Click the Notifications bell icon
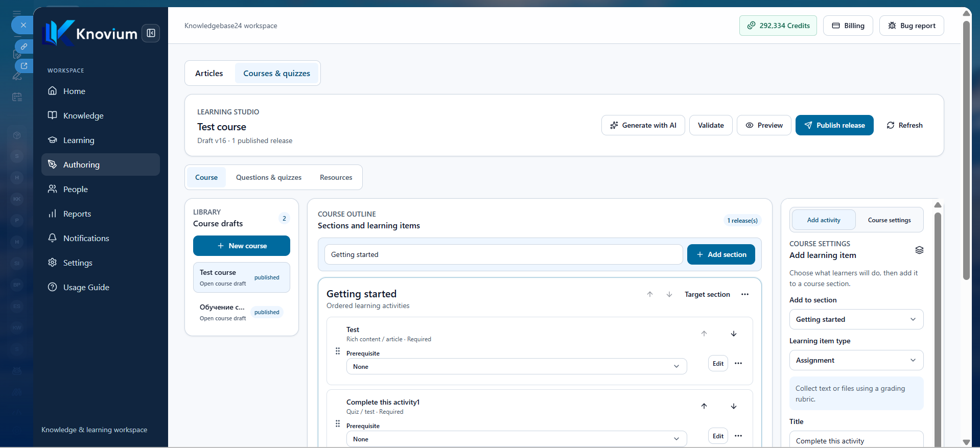This screenshot has height=448, width=980. pyautogui.click(x=52, y=238)
